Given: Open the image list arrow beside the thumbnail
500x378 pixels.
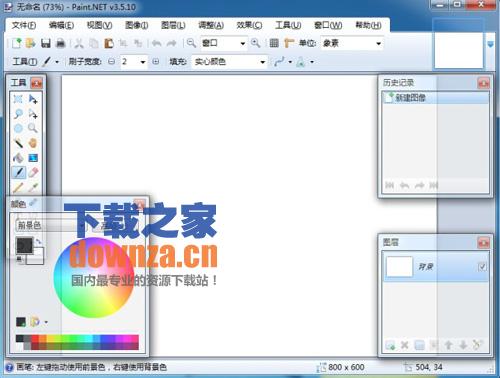Looking at the screenshot, I should tap(491, 44).
